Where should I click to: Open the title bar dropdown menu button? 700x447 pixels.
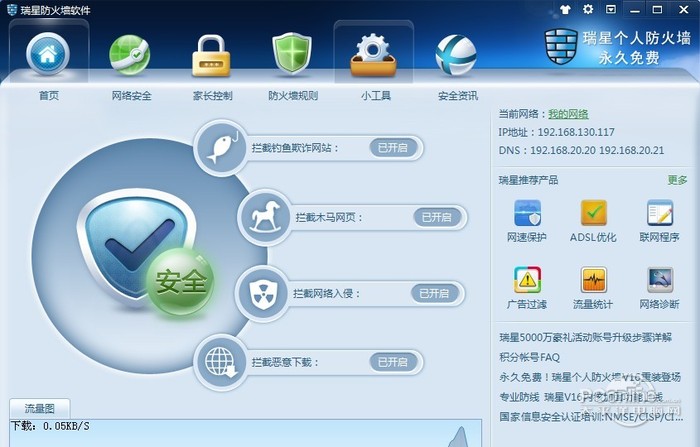pos(611,9)
